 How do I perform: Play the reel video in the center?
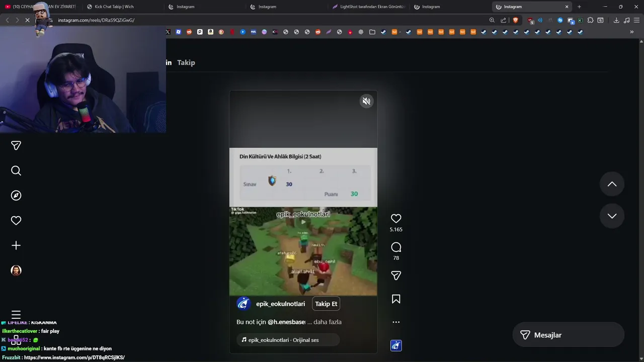pyautogui.click(x=303, y=222)
